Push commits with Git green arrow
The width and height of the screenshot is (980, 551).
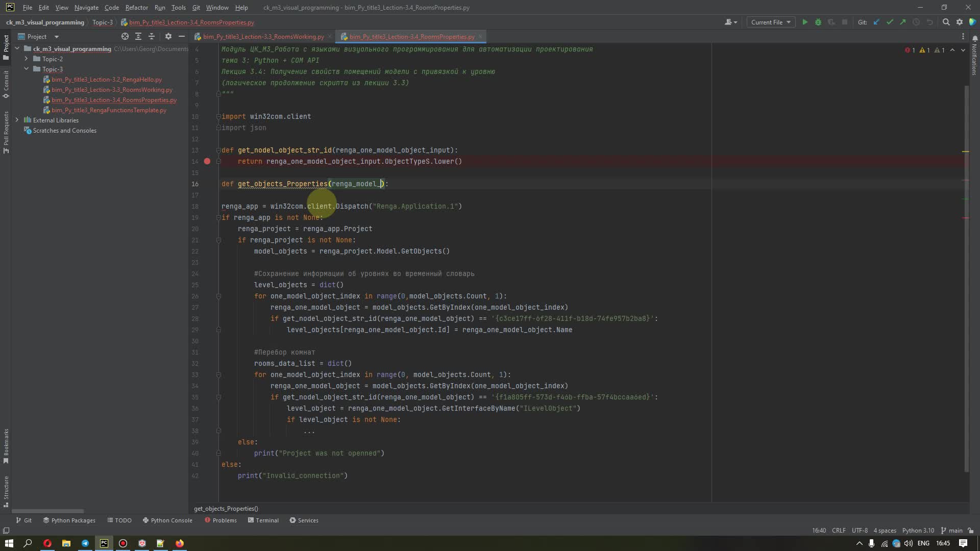[x=903, y=22]
